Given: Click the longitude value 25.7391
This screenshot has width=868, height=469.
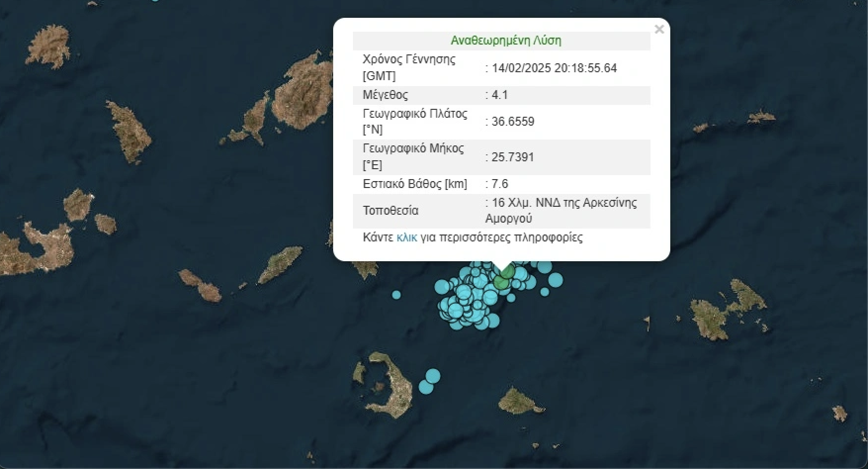Looking at the screenshot, I should 513,157.
